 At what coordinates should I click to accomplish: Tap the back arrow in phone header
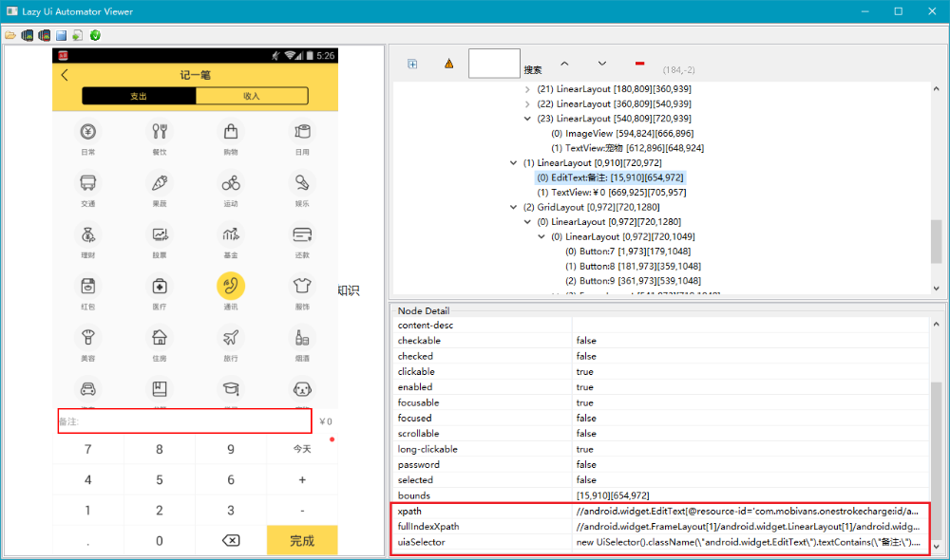coord(65,75)
